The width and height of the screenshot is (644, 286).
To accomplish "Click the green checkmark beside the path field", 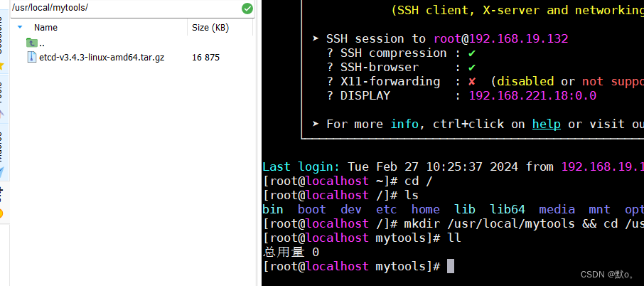I will pyautogui.click(x=247, y=9).
